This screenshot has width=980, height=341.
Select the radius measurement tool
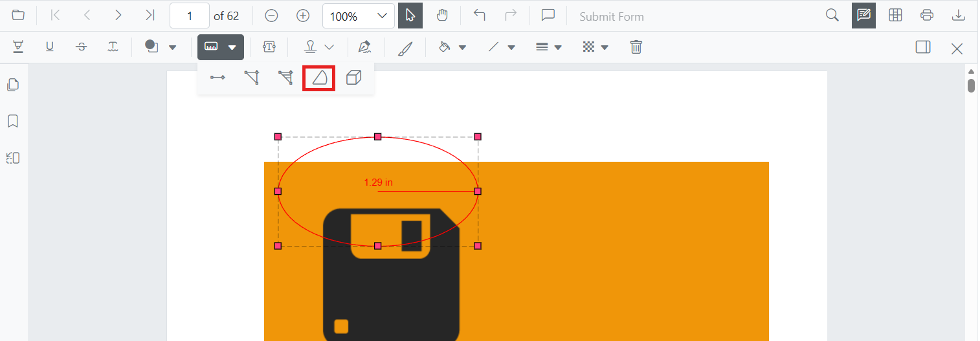pos(319,78)
